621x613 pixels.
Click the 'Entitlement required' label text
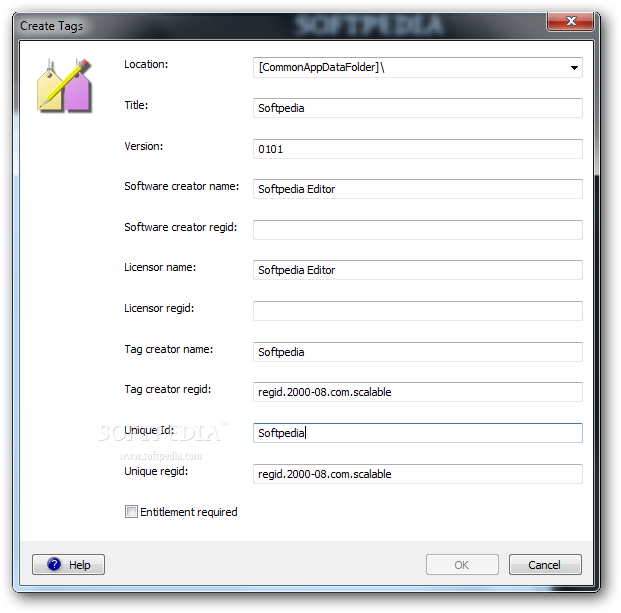pyautogui.click(x=189, y=512)
